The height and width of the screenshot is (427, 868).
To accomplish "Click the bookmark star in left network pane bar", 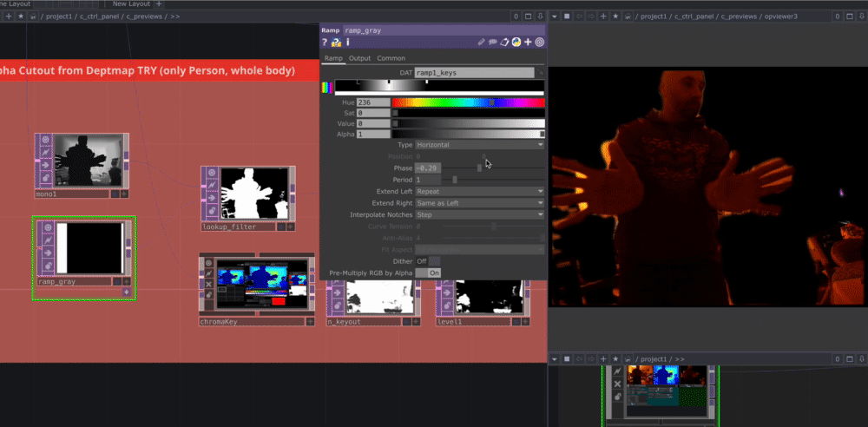I will pyautogui.click(x=21, y=16).
